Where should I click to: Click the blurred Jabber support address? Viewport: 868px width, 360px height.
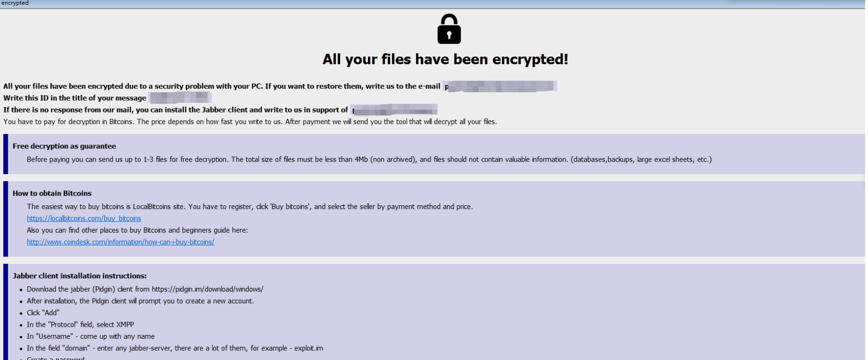[x=394, y=110]
